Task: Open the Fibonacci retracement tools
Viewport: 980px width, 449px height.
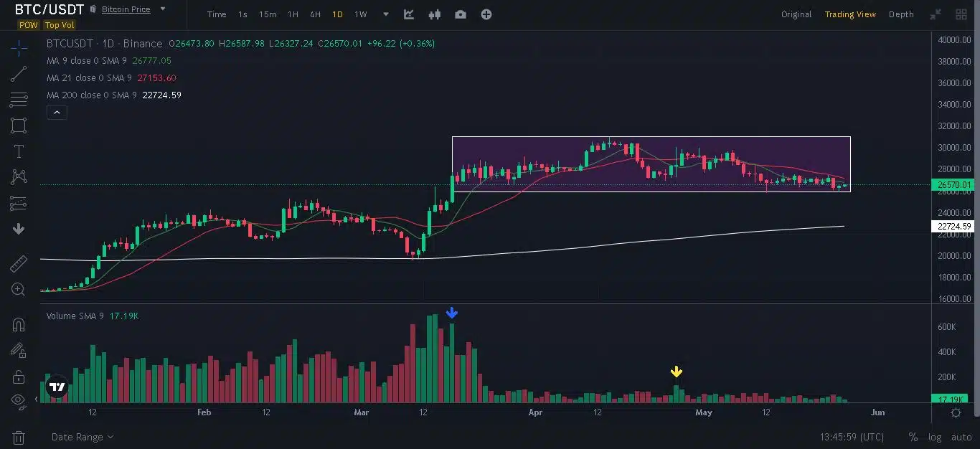Action: [x=19, y=100]
